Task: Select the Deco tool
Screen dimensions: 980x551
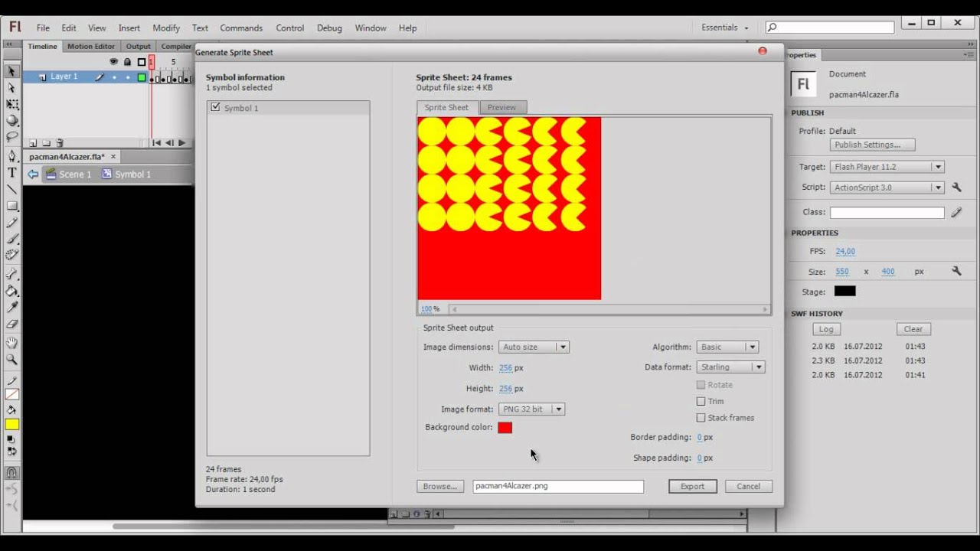Action: tap(11, 256)
